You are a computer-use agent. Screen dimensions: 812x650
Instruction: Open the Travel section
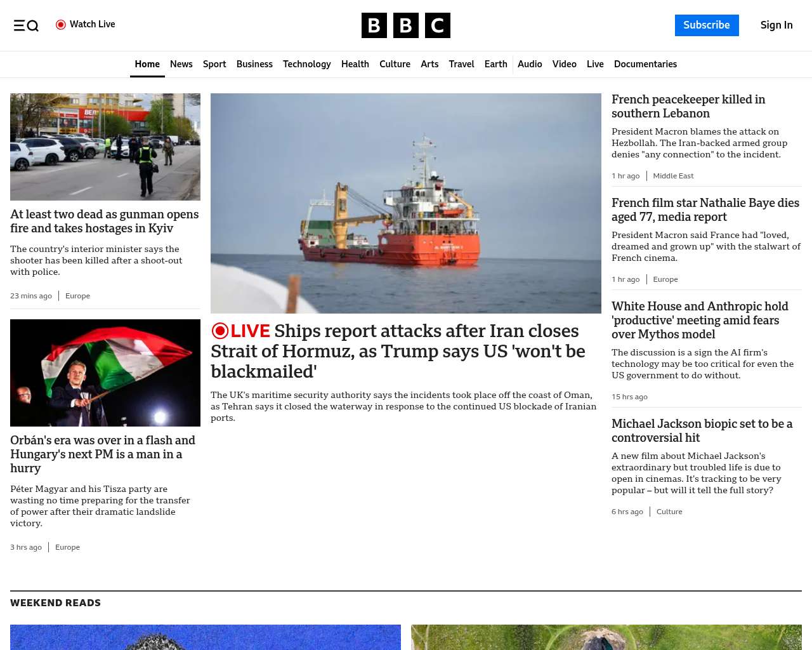(461, 64)
